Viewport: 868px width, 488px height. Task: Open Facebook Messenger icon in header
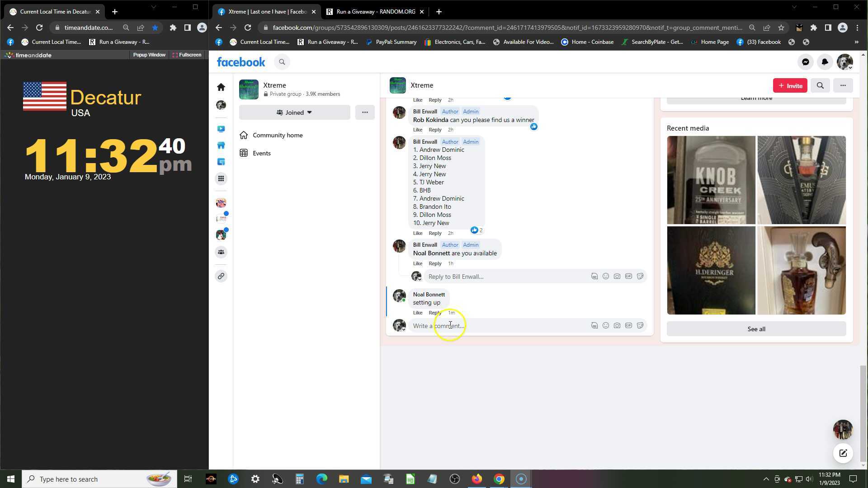pos(805,62)
